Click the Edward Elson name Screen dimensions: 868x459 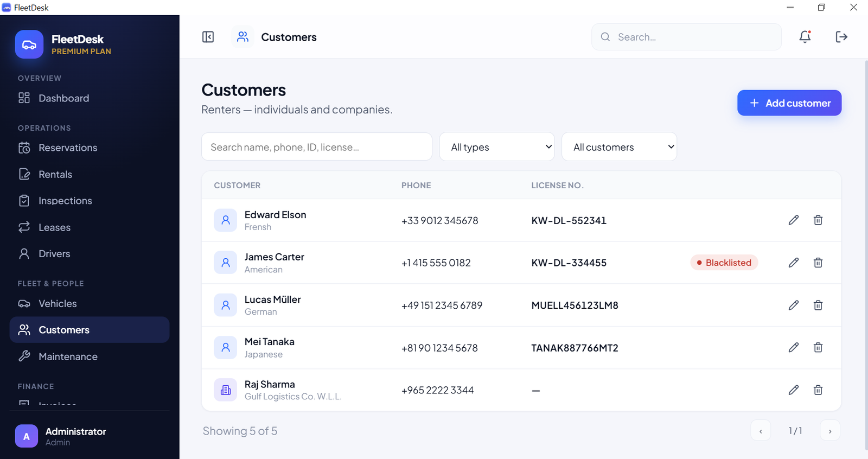point(275,215)
